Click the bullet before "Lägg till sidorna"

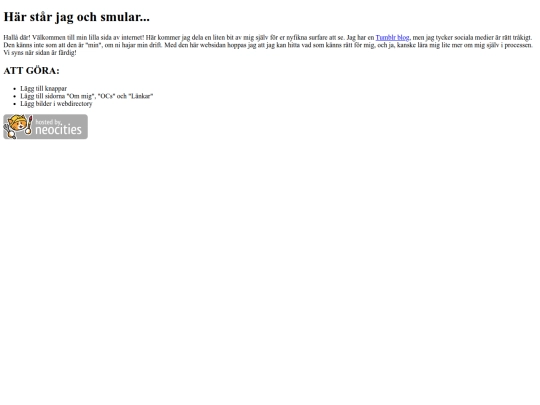14,96
